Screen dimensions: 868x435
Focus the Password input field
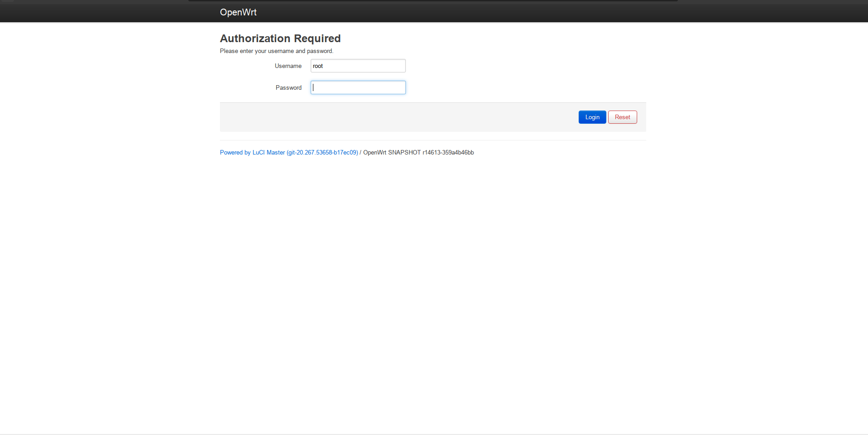click(358, 87)
